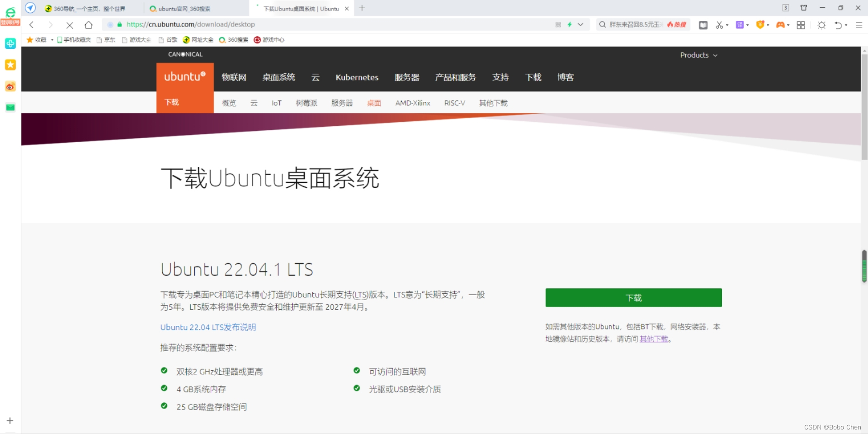The image size is (868, 434).
Task: Open the four-square extensions grid icon
Action: click(x=801, y=25)
